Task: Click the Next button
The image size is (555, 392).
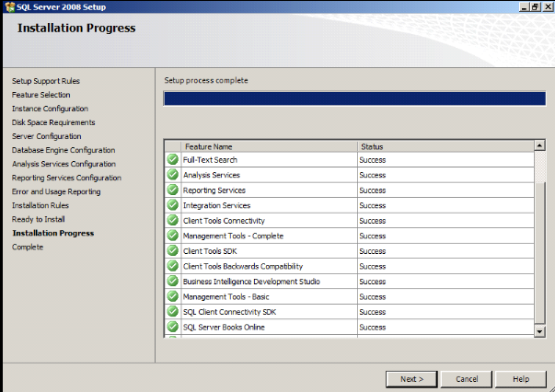Action: tap(411, 378)
